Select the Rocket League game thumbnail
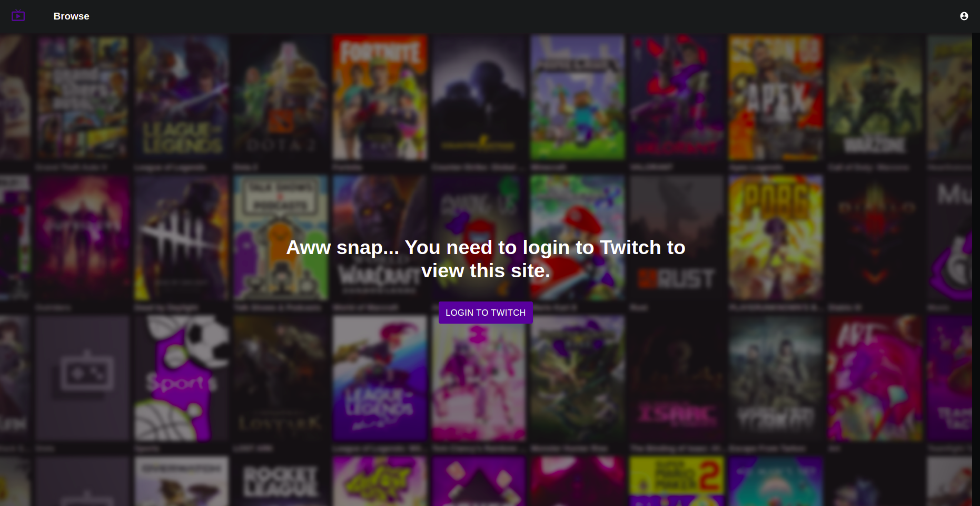The height and width of the screenshot is (506, 980). [280, 481]
